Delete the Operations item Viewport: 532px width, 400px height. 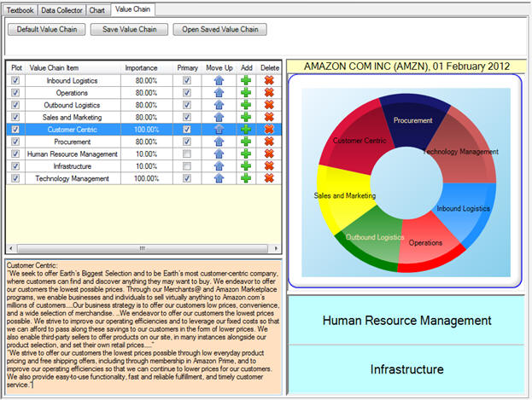(269, 93)
